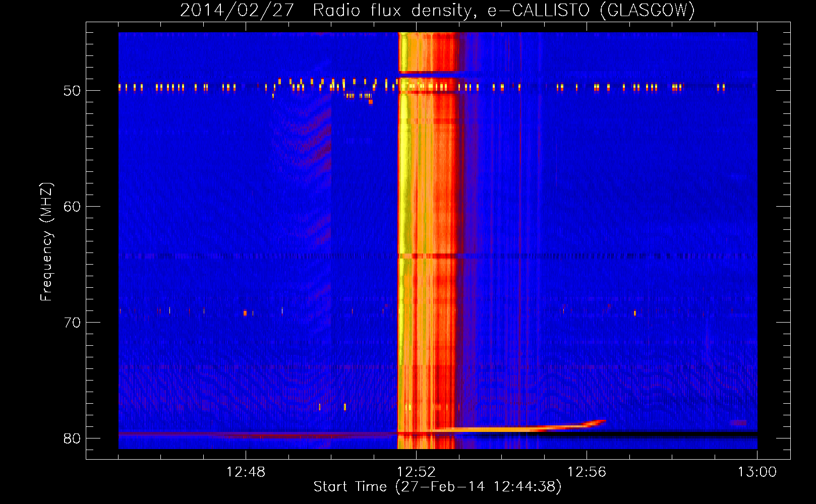Select the '50' frequency axis label
This screenshot has height=504, width=816.
pos(72,91)
